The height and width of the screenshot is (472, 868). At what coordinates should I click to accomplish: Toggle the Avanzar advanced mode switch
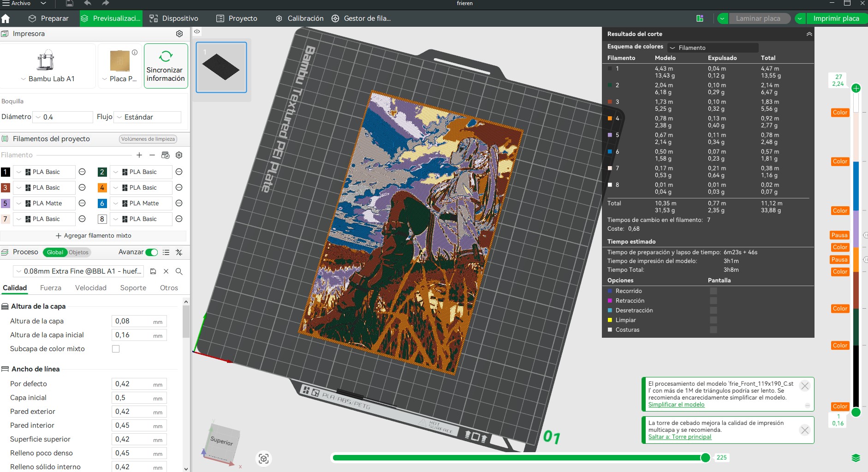pos(151,252)
